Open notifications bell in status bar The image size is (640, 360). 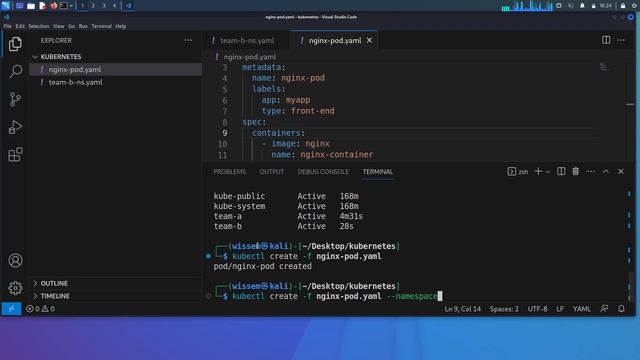click(621, 309)
